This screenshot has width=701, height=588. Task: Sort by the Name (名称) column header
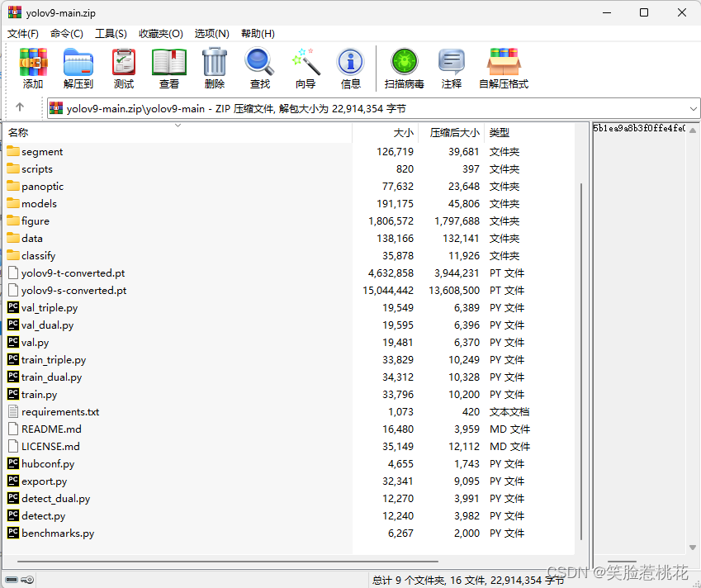(x=178, y=132)
